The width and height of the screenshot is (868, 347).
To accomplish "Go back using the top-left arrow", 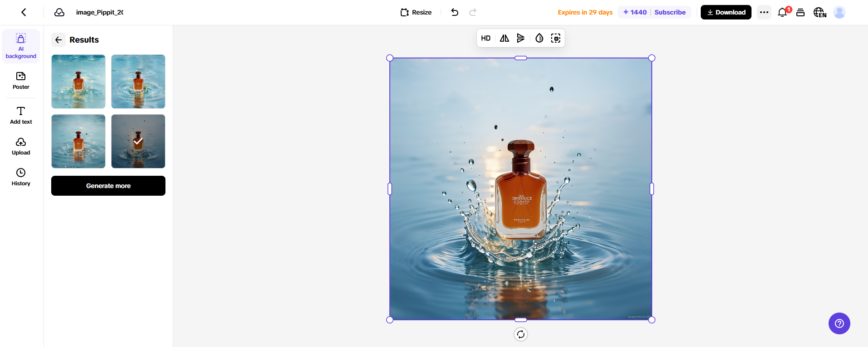I will click(x=24, y=12).
